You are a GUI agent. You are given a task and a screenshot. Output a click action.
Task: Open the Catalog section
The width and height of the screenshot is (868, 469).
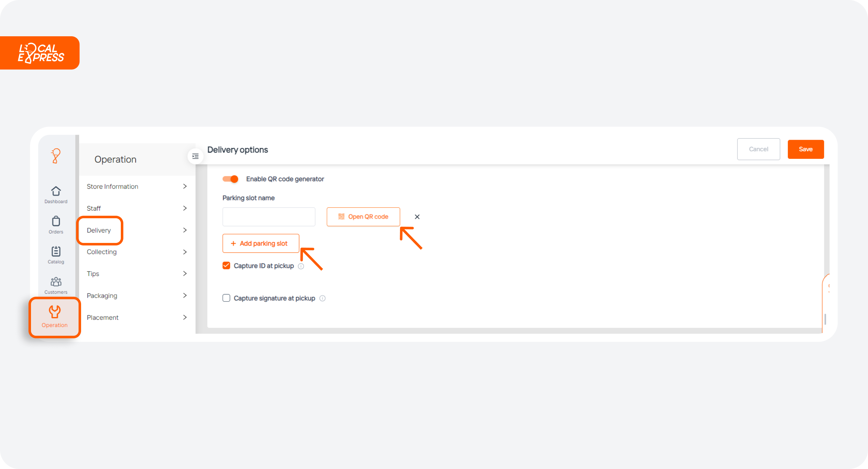(x=56, y=255)
